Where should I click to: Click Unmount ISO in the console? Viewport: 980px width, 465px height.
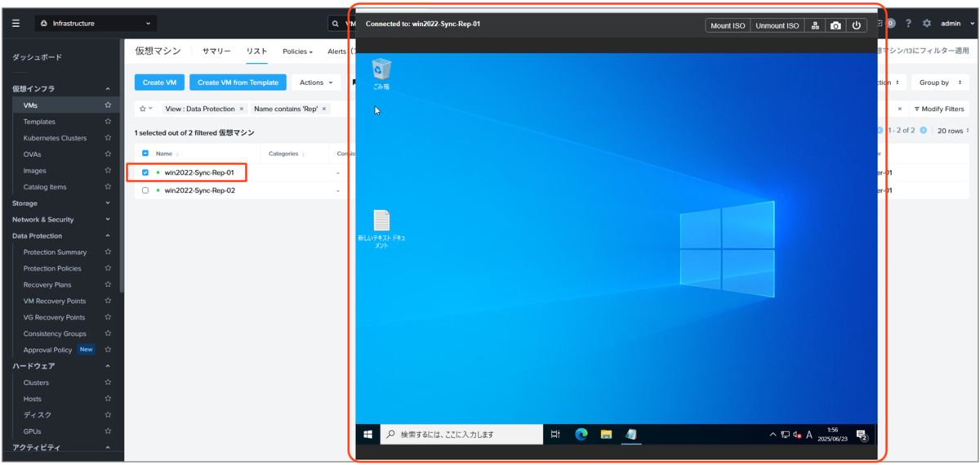tap(777, 25)
